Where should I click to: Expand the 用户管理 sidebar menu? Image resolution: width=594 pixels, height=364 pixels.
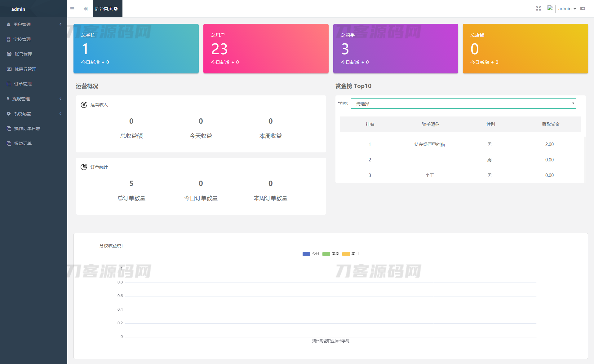(33, 24)
